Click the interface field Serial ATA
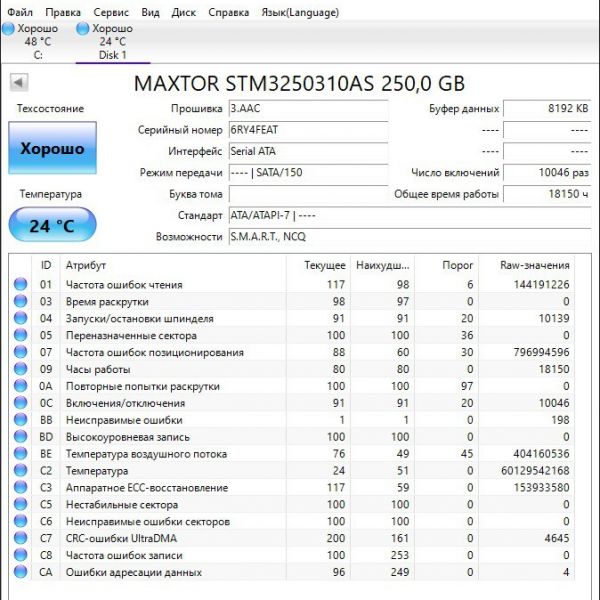600x600 pixels. coord(308,152)
